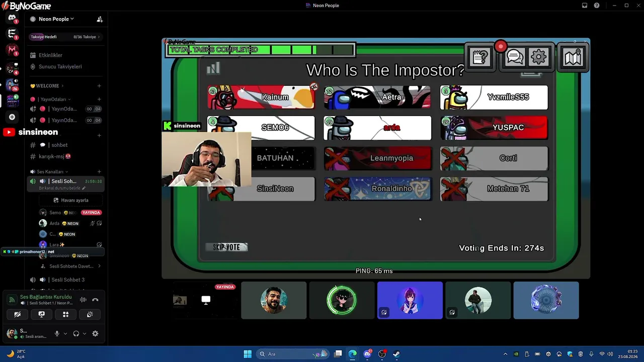The width and height of the screenshot is (644, 362).
Task: Type in the taskbar search box Ara
Action: click(x=293, y=354)
